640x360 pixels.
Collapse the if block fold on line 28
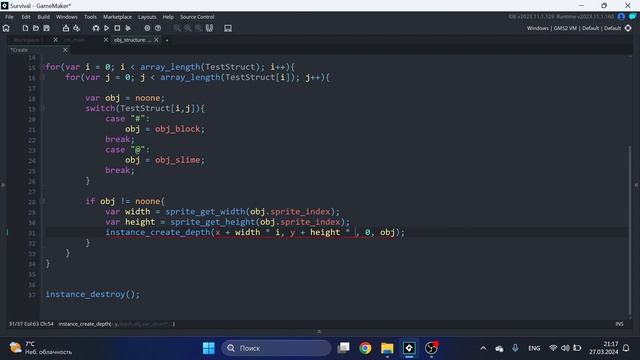[x=43, y=201]
